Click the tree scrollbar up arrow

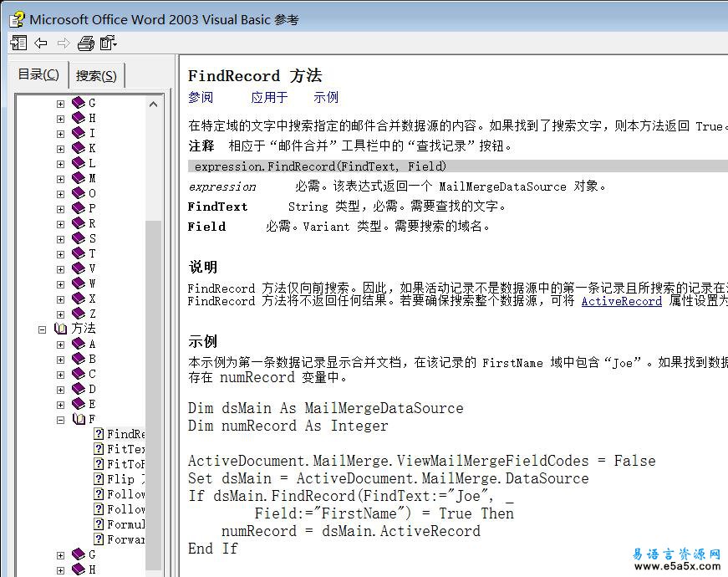155,105
